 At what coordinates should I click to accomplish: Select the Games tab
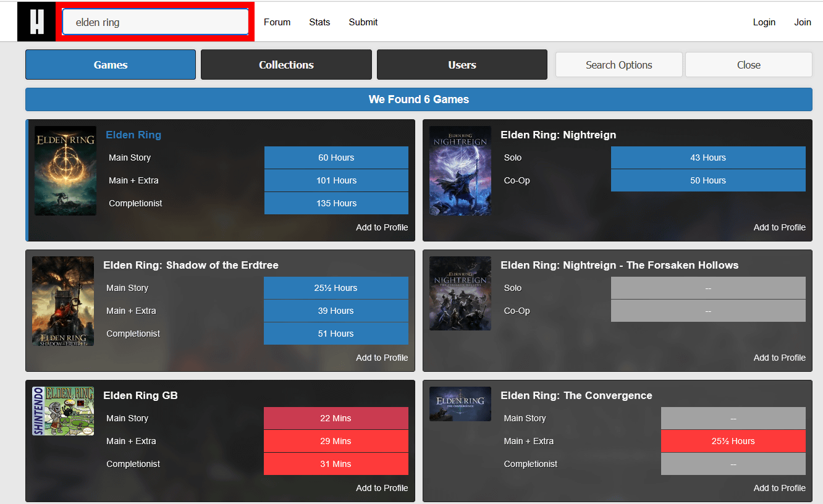pos(111,65)
